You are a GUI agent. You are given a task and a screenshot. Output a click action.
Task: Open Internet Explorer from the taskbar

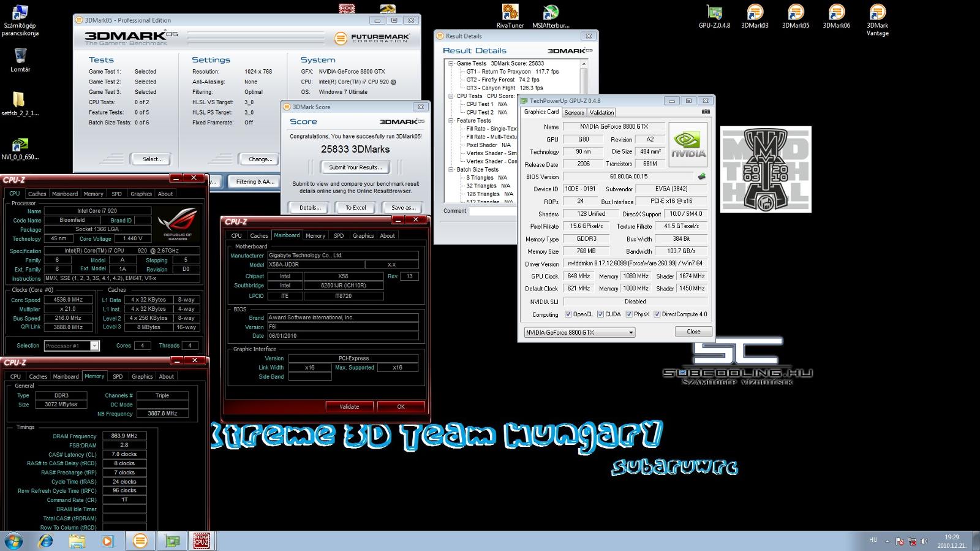point(46,541)
